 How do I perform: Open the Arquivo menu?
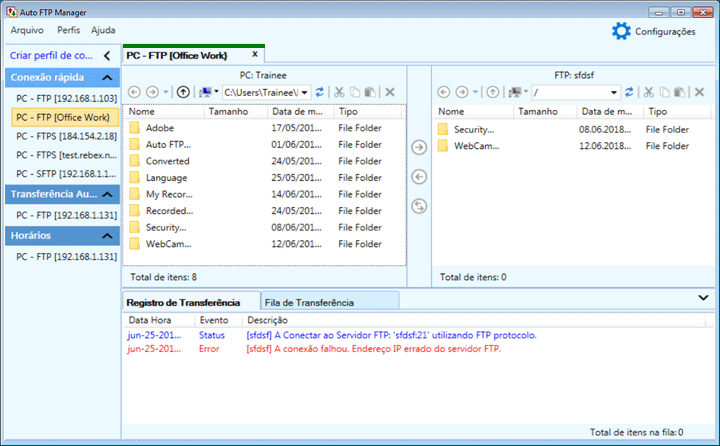tap(27, 30)
